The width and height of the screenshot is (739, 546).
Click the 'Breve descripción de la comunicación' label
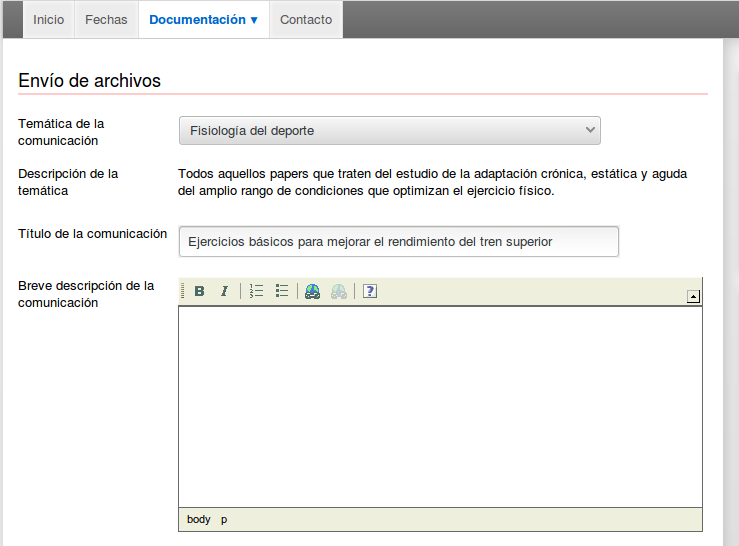(x=86, y=294)
